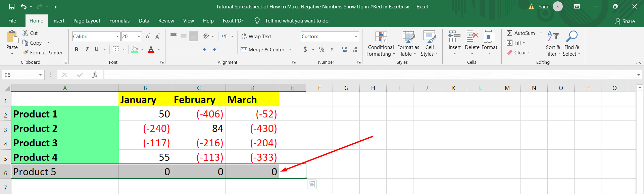
Task: Open Conditional Formatting
Action: pos(381,44)
